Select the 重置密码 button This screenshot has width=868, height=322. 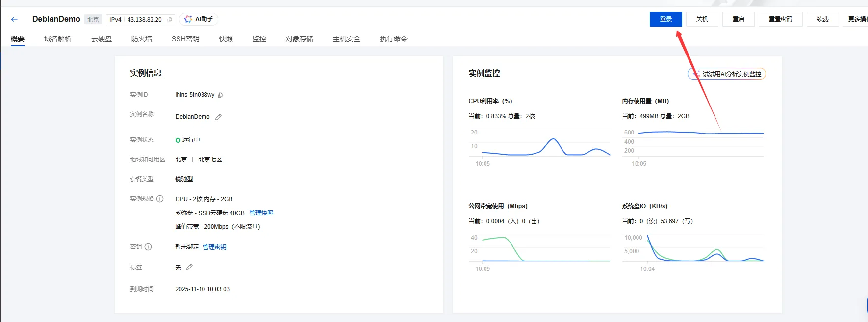pos(780,19)
